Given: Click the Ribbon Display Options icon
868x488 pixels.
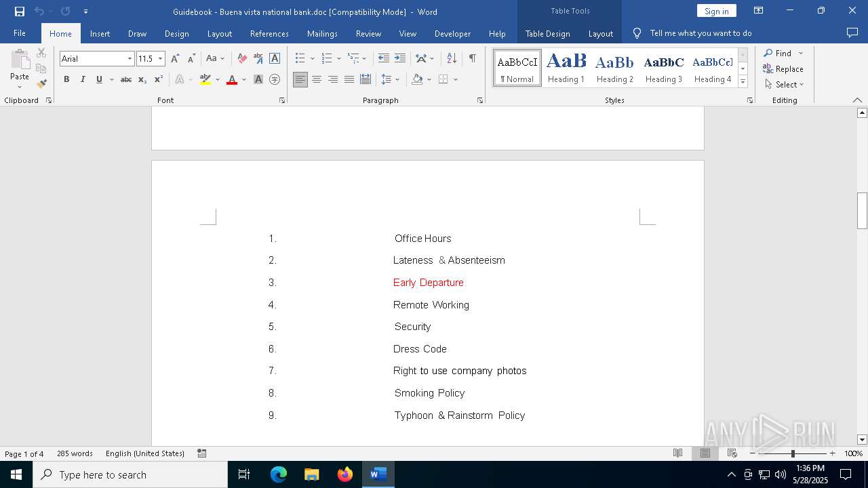Looking at the screenshot, I should pos(759,11).
